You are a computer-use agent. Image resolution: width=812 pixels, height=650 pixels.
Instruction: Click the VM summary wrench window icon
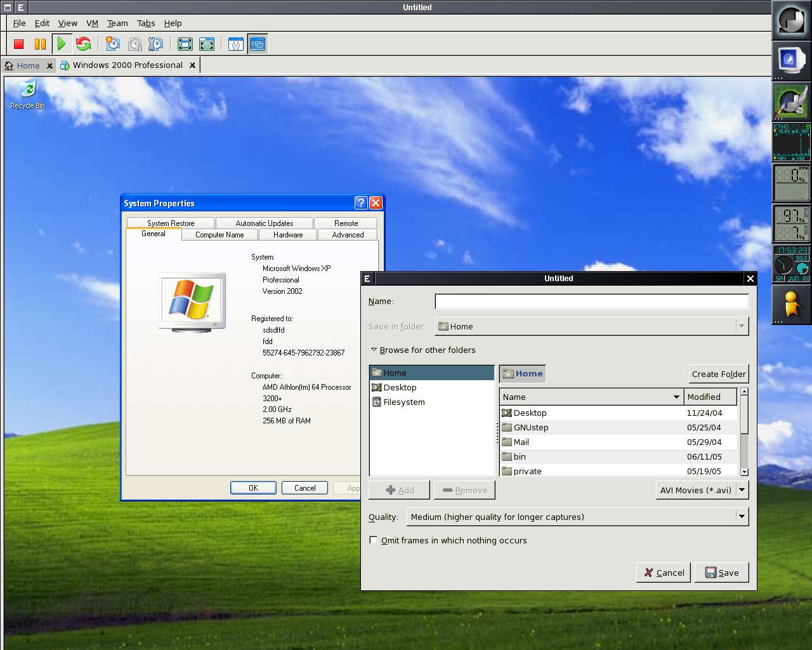click(236, 44)
